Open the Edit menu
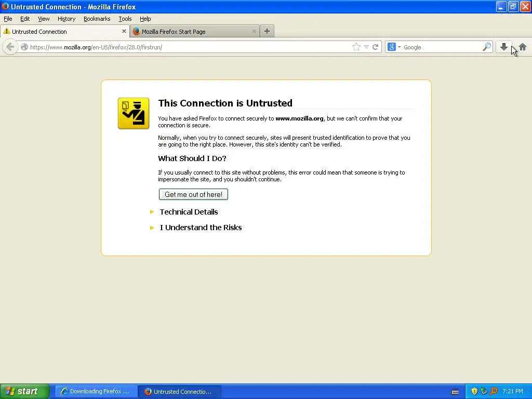 [x=25, y=19]
